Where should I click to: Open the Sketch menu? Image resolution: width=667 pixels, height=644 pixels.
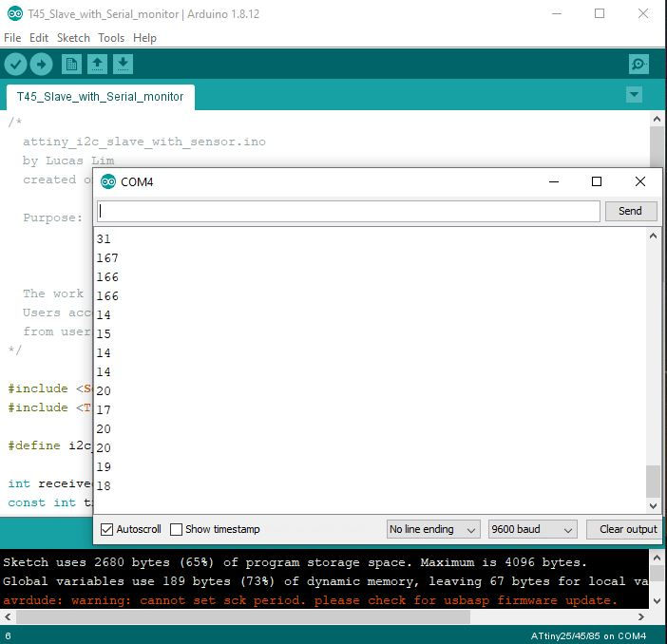click(73, 38)
